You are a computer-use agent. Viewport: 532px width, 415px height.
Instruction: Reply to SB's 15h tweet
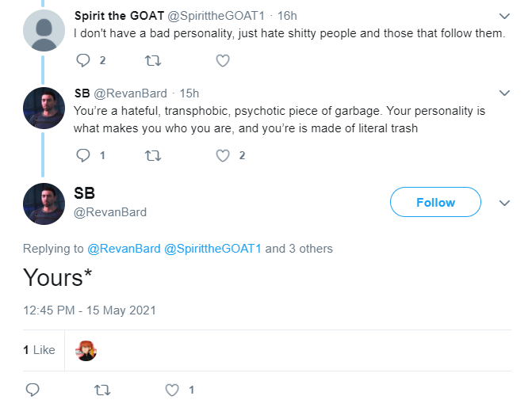(x=83, y=155)
